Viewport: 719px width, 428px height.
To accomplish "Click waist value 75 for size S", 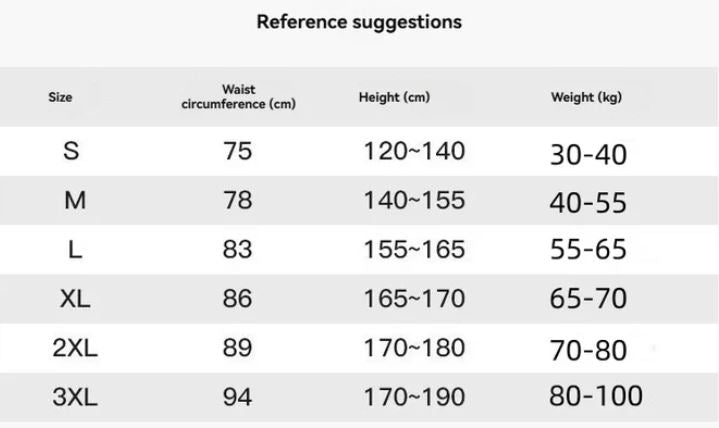I will click(x=238, y=151).
